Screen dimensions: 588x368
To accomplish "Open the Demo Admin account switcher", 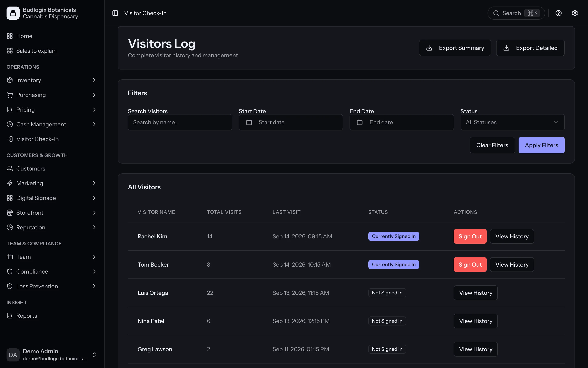I will pyautogui.click(x=52, y=355).
